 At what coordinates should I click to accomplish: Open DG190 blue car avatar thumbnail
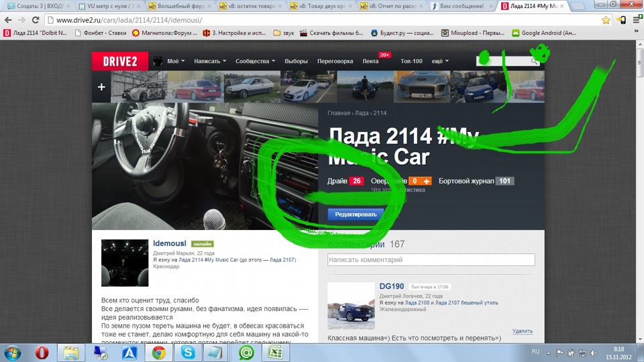click(x=351, y=306)
